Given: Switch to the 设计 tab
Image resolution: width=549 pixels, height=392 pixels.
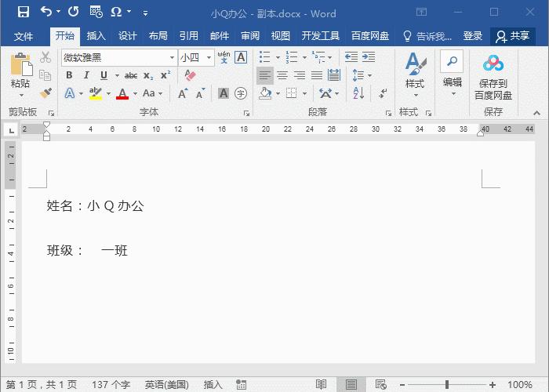Looking at the screenshot, I should coord(127,36).
